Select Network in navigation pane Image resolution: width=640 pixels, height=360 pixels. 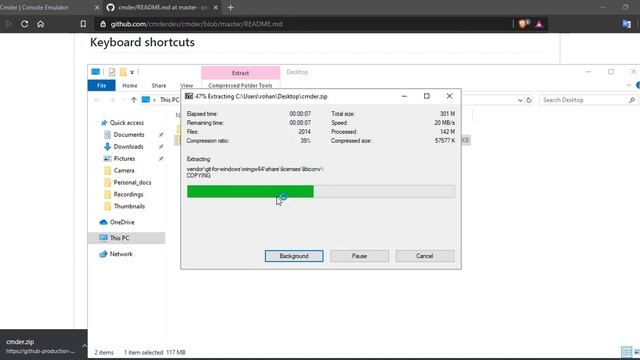[x=121, y=254]
